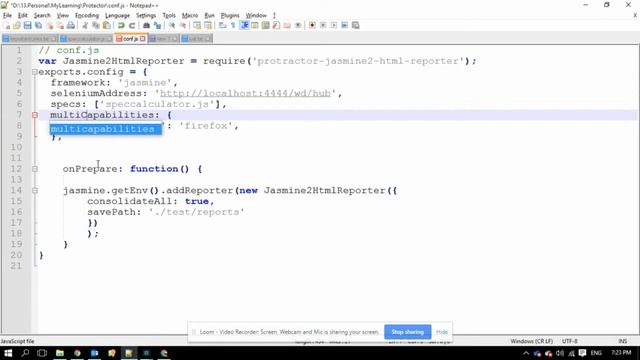Image resolution: width=640 pixels, height=360 pixels.
Task: Click the Zoom Out toolbar icon
Action: point(183,25)
